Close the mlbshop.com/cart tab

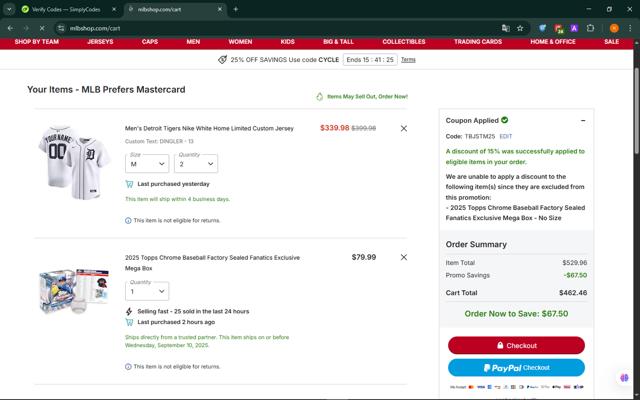[x=220, y=9]
